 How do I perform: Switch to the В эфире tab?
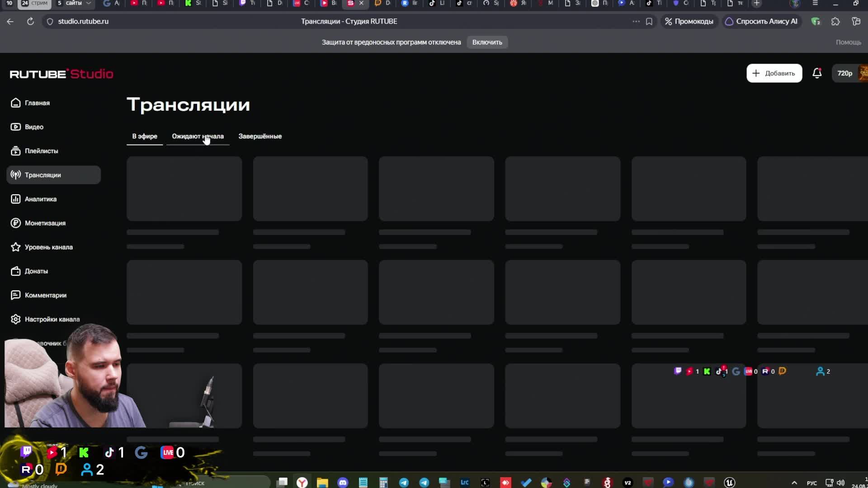[x=145, y=136]
